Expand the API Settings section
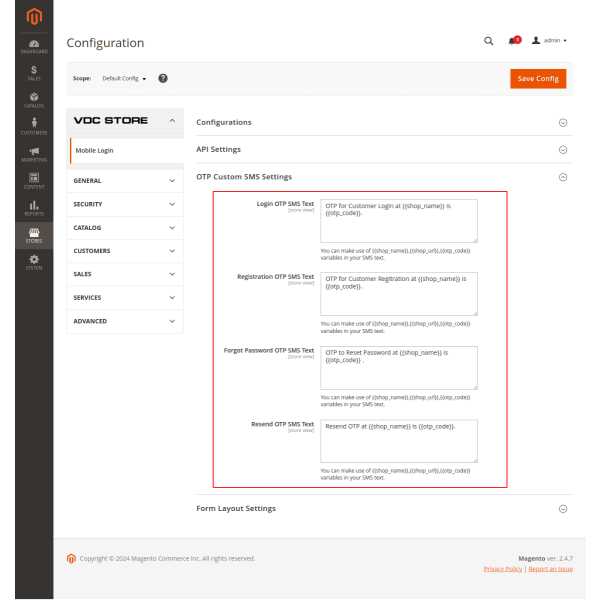600x600 pixels. pyautogui.click(x=384, y=149)
